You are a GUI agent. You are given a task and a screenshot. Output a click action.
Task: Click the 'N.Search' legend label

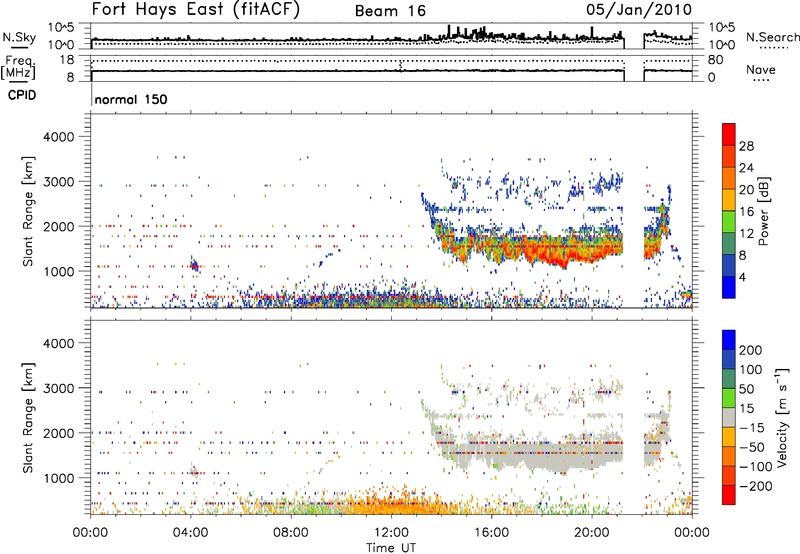coord(772,37)
